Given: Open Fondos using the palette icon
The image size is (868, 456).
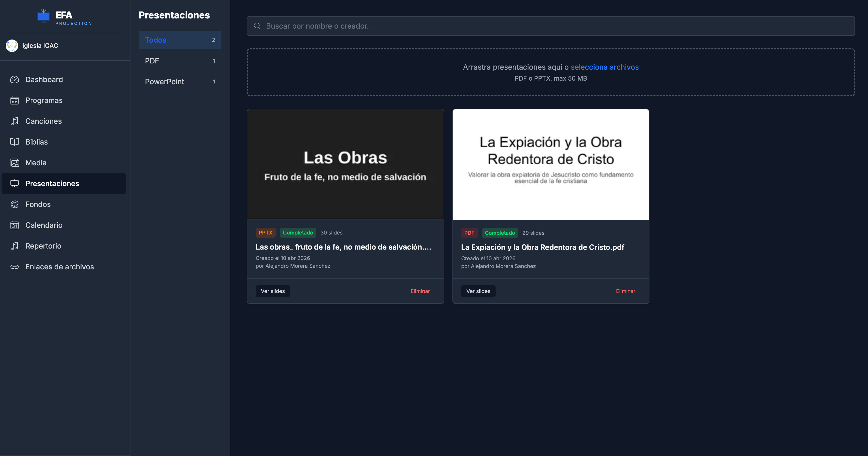Looking at the screenshot, I should 15,204.
